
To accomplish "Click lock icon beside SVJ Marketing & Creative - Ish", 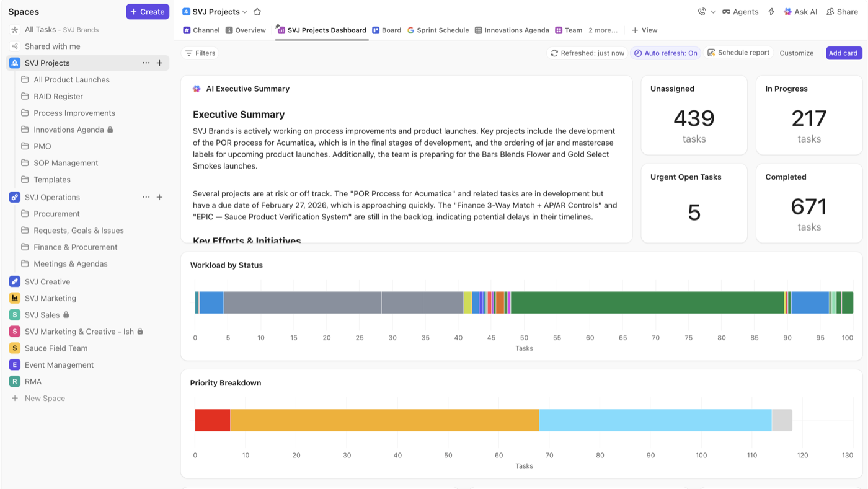I will (140, 332).
